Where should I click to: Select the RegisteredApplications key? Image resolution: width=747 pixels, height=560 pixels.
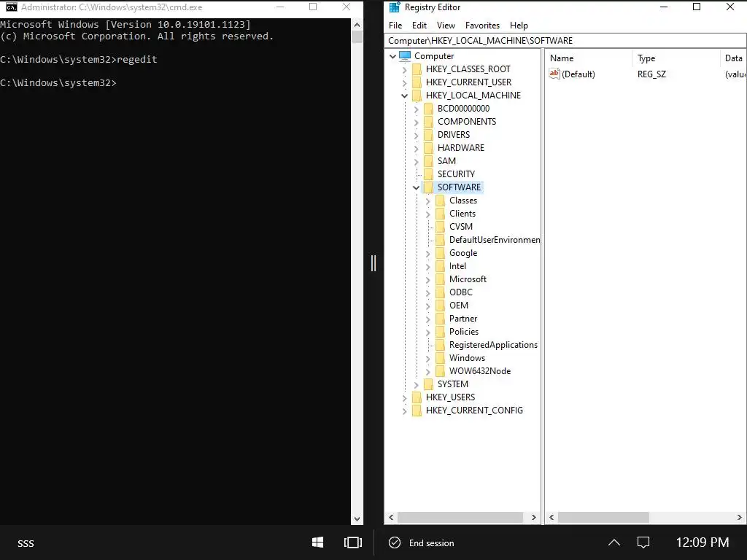click(x=493, y=345)
